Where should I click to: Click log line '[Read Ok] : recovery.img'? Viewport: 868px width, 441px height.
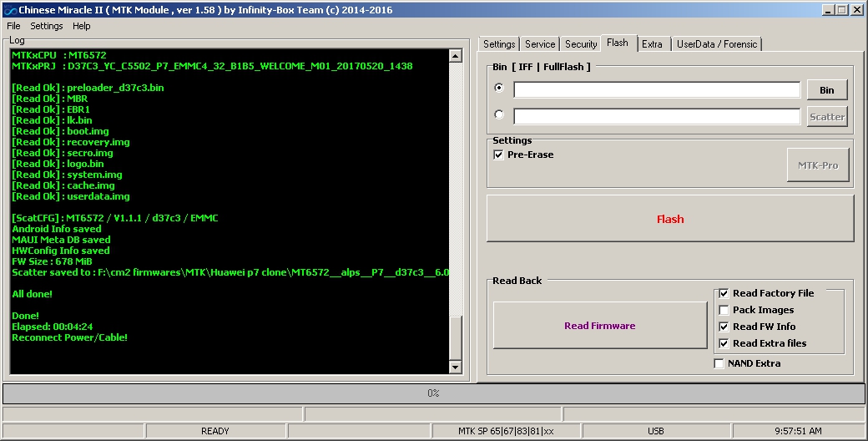point(71,142)
